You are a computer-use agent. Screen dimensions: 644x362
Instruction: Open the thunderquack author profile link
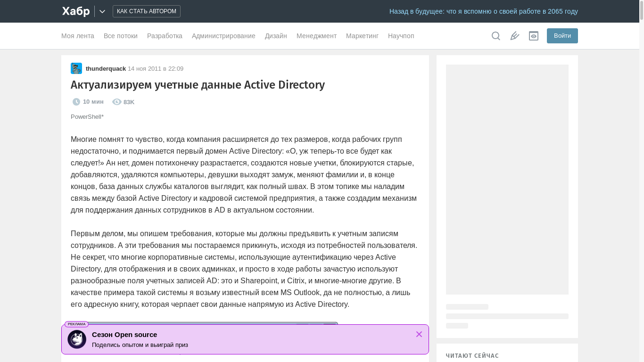click(x=106, y=69)
